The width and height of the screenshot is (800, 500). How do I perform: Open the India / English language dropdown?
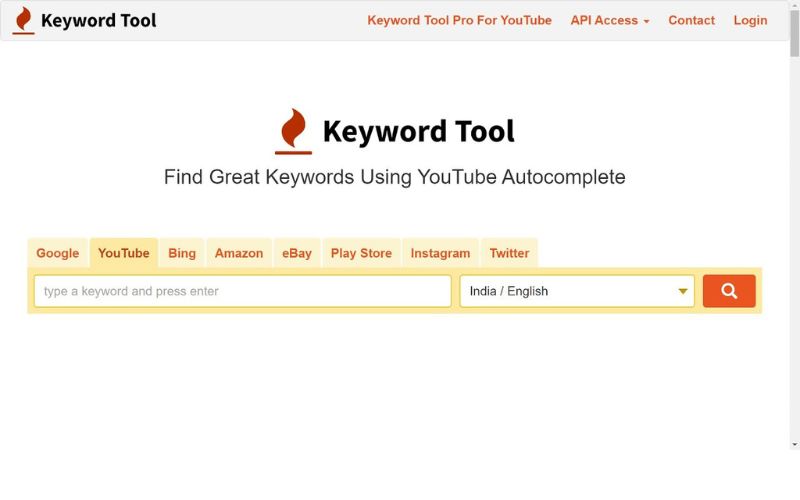coord(577,291)
